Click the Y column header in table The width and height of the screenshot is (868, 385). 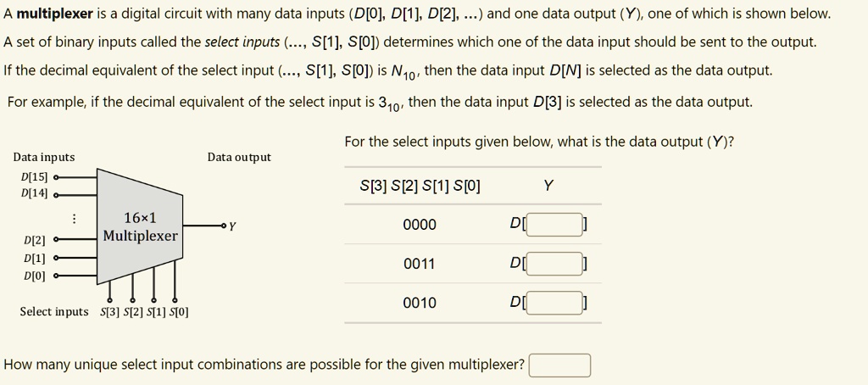click(x=548, y=186)
